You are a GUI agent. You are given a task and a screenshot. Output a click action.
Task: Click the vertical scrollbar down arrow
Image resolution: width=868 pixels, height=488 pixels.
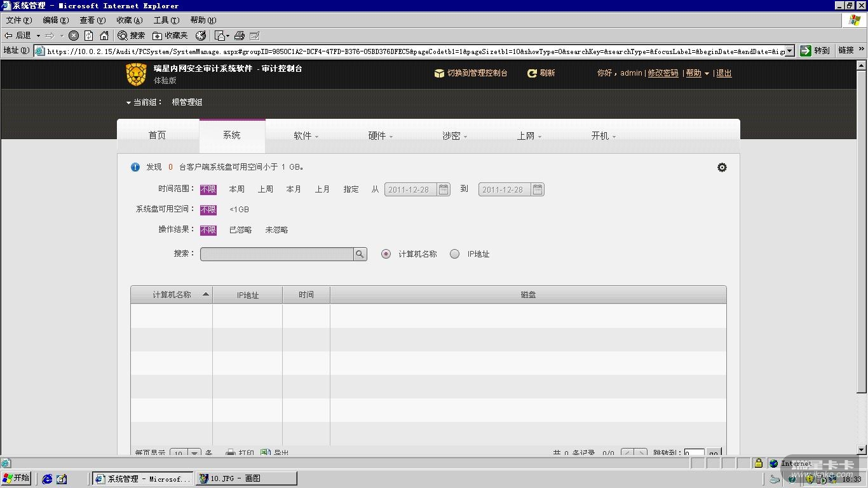tap(862, 450)
